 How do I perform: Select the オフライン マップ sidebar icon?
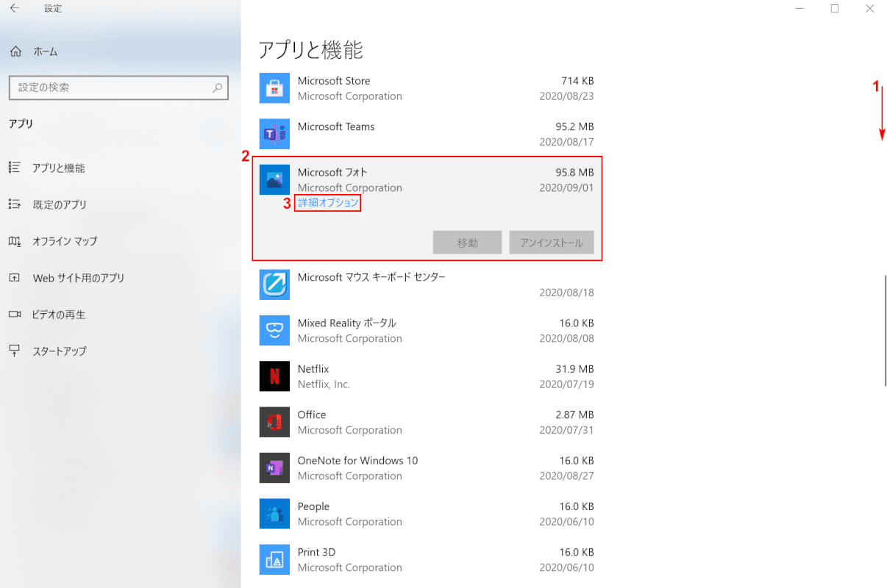coord(15,241)
